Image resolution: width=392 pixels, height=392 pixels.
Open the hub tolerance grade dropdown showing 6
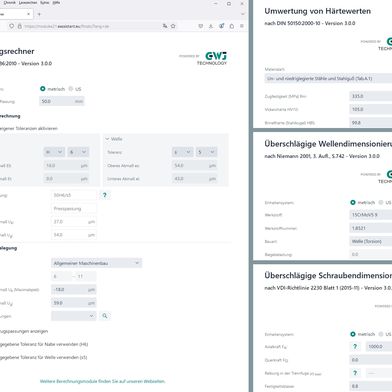click(x=78, y=152)
